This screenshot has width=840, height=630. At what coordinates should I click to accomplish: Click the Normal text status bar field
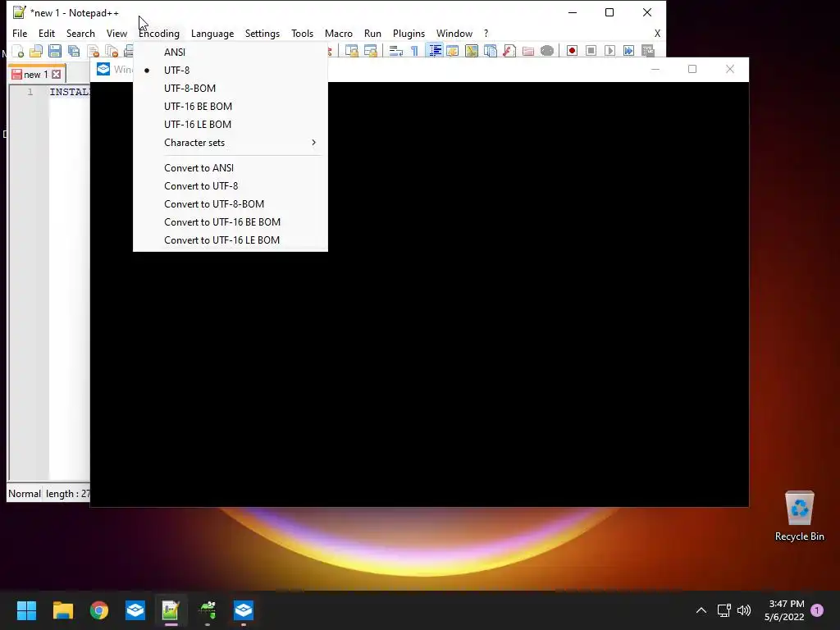[24, 493]
